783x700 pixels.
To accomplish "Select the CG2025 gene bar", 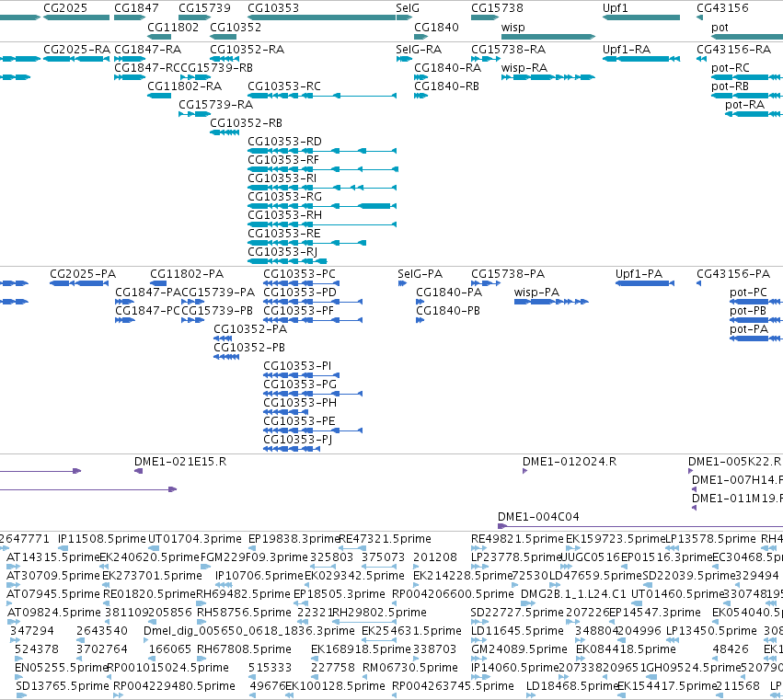I will tap(76, 17).
